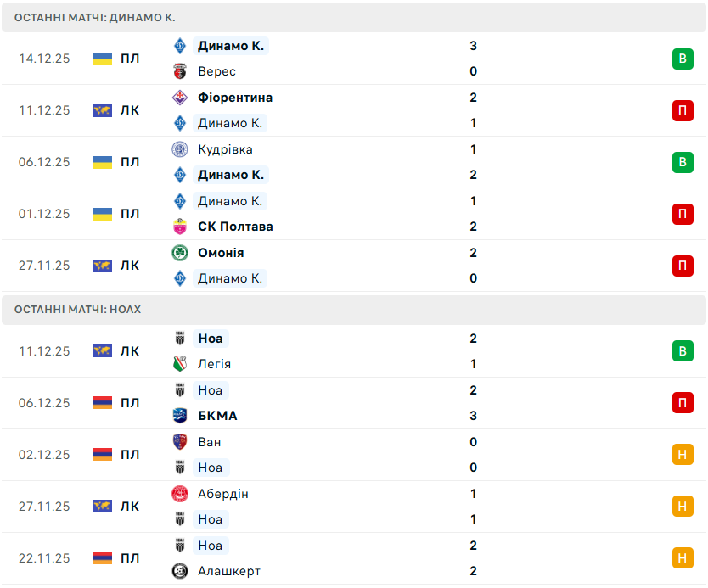Click the orange draw badge for Абердін match
The height and width of the screenshot is (588, 708).
click(683, 507)
